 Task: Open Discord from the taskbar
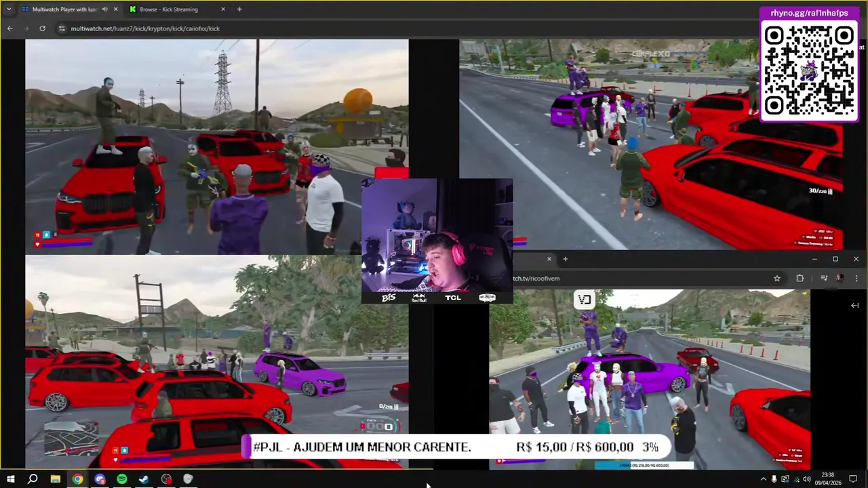100,479
